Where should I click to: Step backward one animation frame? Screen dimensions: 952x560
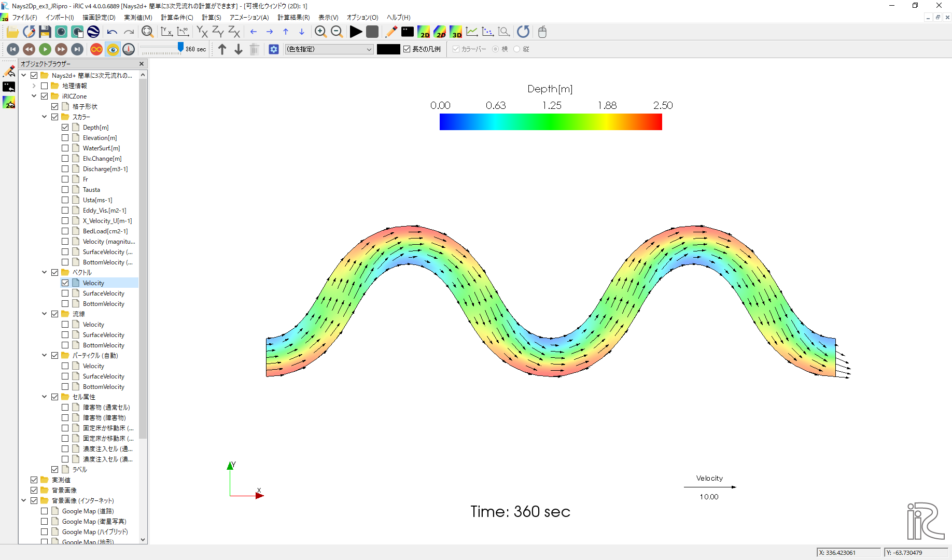[x=29, y=49]
